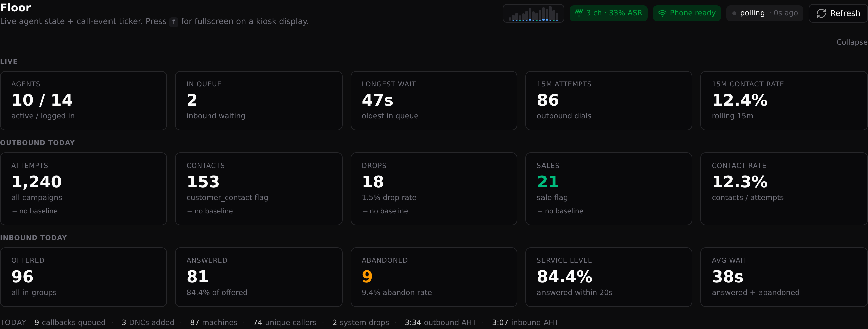
Task: Click the CONTACTS value 153
Action: 203,182
